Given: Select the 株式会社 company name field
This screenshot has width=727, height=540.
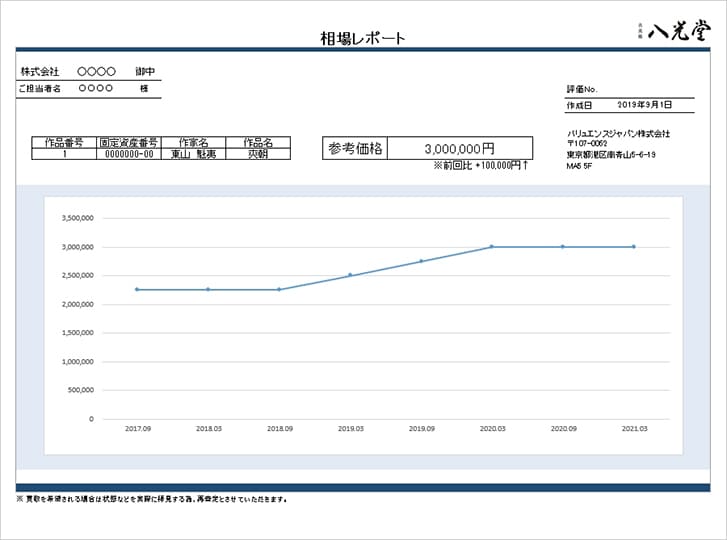Looking at the screenshot, I should click(x=88, y=72).
